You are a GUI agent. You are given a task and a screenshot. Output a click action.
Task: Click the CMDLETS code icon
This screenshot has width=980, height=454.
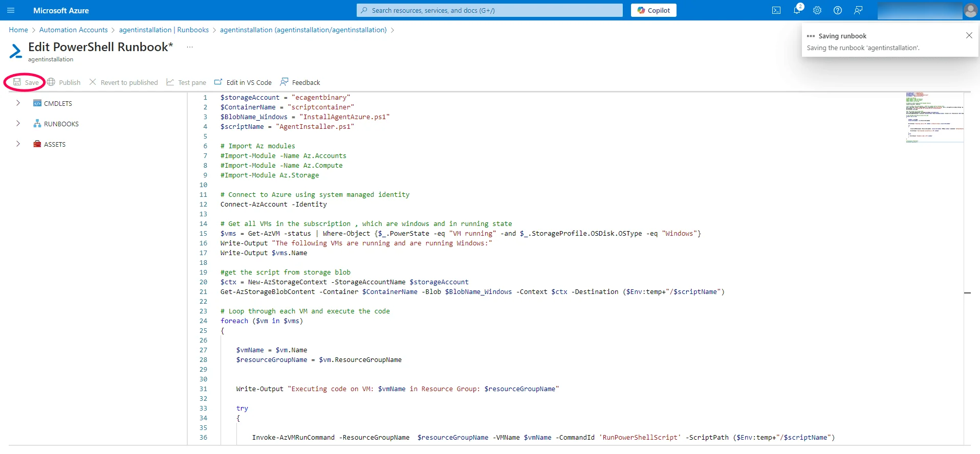[x=37, y=103]
